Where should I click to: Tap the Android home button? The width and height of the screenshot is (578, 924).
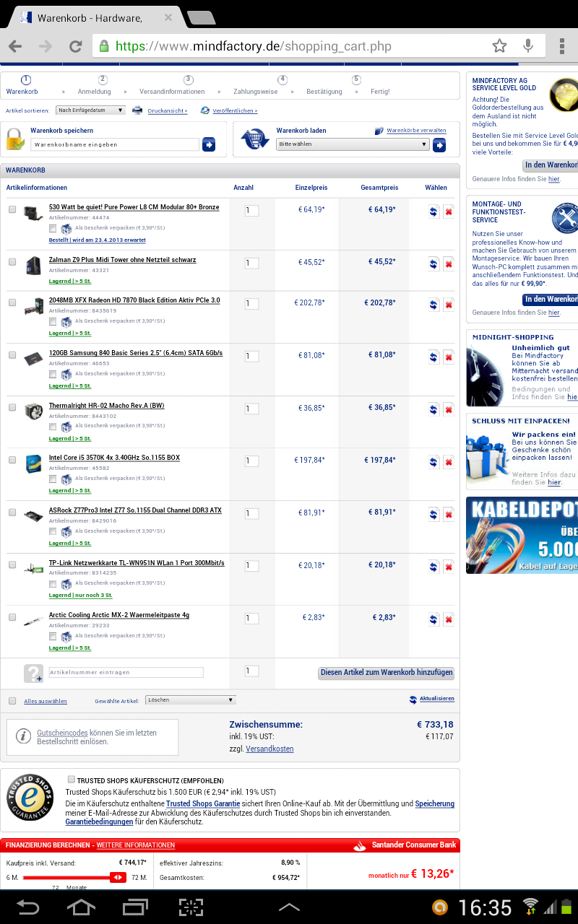[x=81, y=907]
